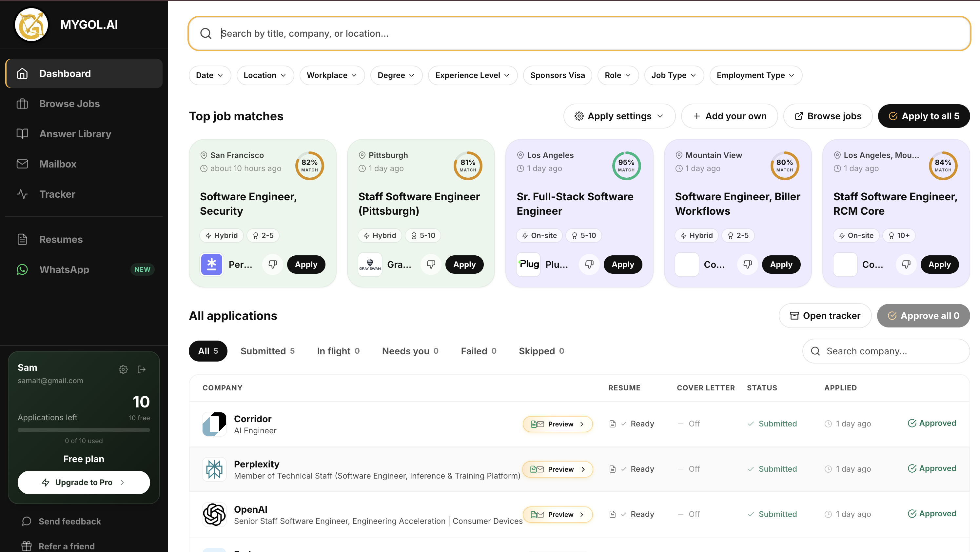
Task: Click the resume document icon in OpenAI row
Action: point(612,514)
